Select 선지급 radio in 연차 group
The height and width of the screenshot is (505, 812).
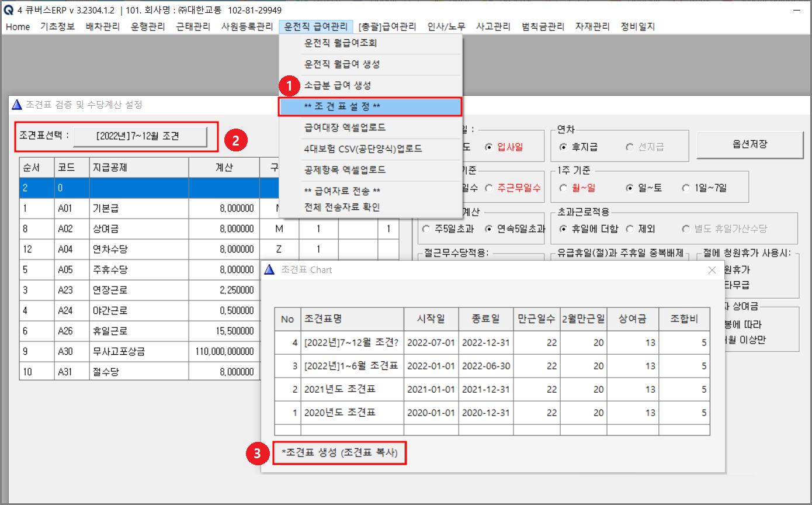point(644,147)
